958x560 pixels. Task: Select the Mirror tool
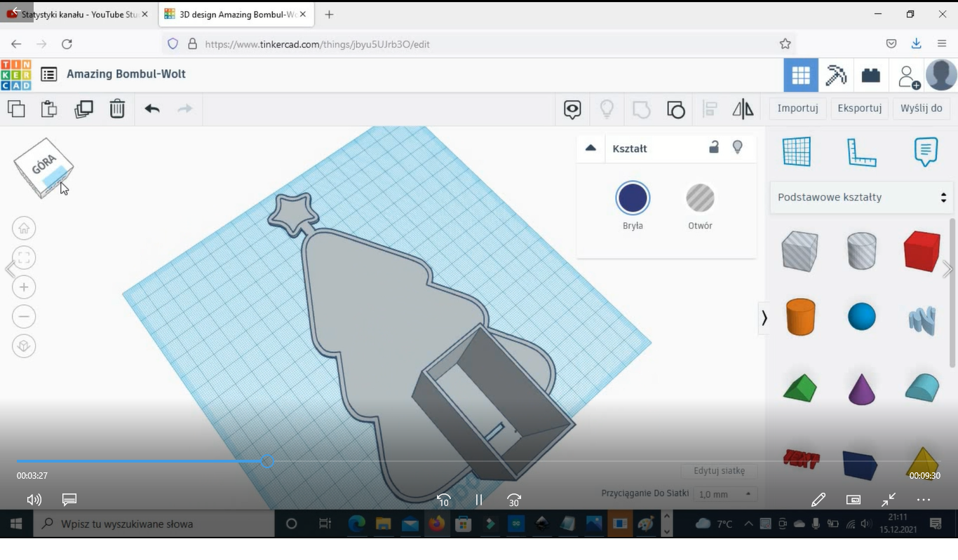pyautogui.click(x=743, y=109)
